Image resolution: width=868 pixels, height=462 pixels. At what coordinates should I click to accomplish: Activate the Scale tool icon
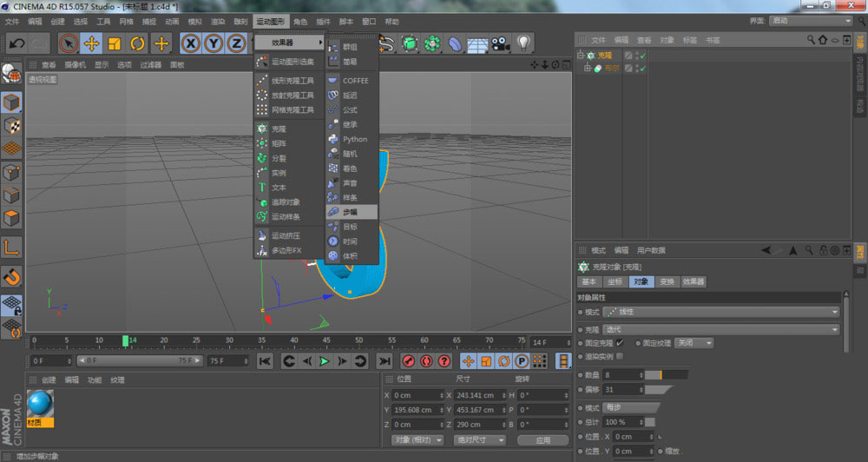pos(115,43)
